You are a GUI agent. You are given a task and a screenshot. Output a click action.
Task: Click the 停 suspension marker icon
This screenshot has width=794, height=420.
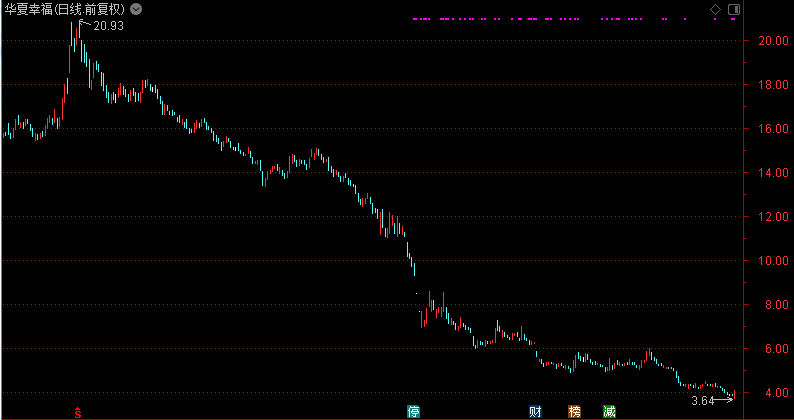click(413, 411)
